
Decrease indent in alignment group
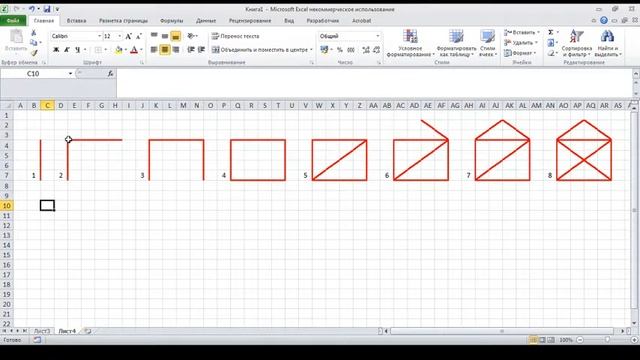point(191,50)
